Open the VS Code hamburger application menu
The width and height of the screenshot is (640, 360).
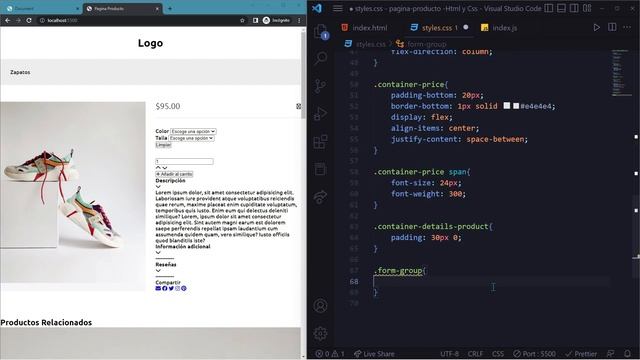tap(338, 8)
